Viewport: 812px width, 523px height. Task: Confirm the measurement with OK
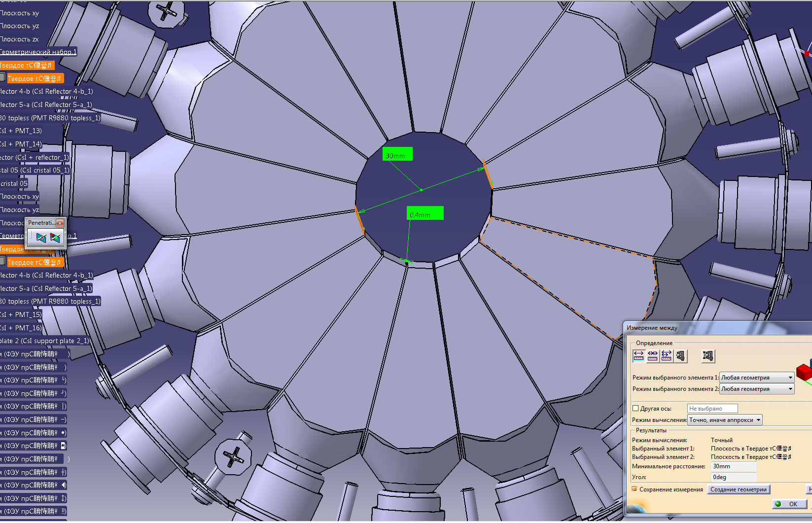coord(789,504)
